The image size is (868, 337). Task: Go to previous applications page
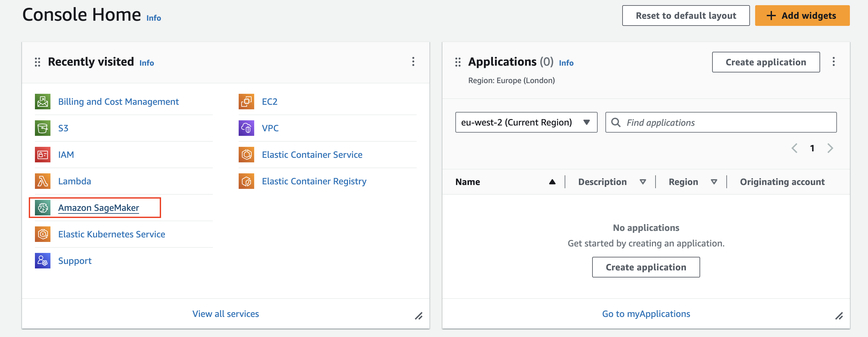coord(794,148)
